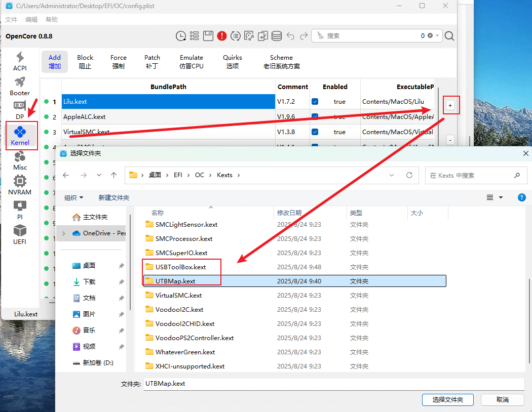Select the ACPI lightning icon in sidebar
Screen dimensions: 532x412
[x=20, y=61]
